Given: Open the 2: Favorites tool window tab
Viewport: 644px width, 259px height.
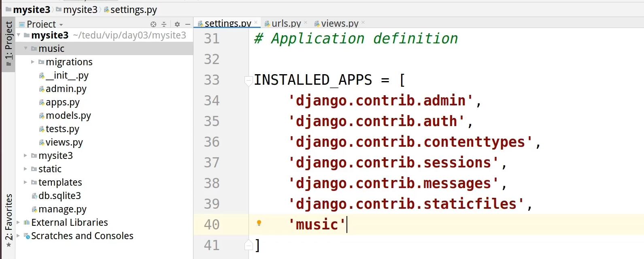Looking at the screenshot, I should pos(9,220).
